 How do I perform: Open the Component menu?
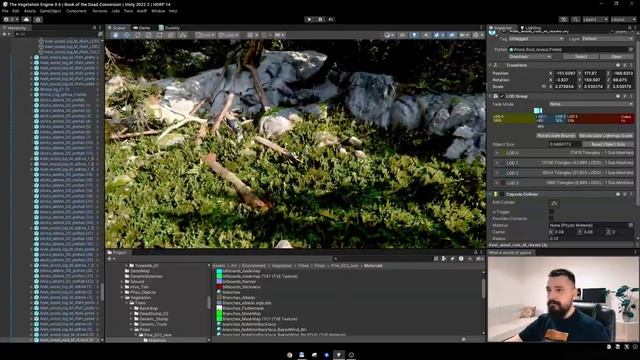pyautogui.click(x=76, y=11)
